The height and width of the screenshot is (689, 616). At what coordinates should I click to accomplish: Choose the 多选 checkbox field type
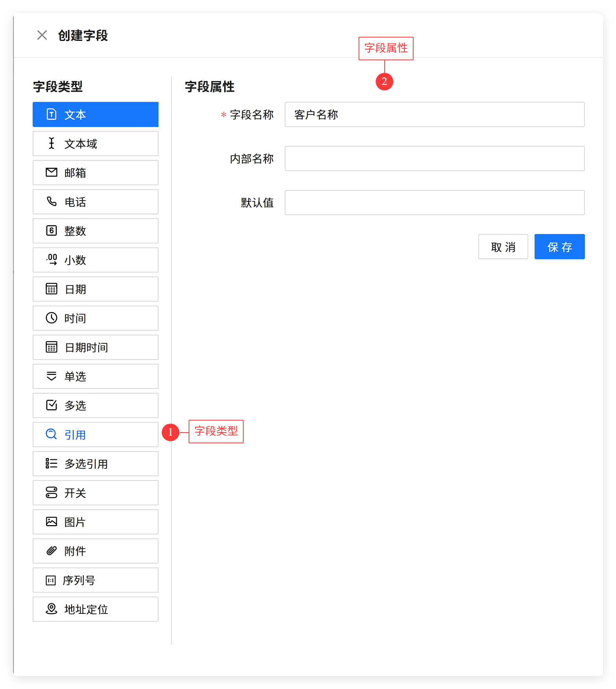tap(96, 405)
